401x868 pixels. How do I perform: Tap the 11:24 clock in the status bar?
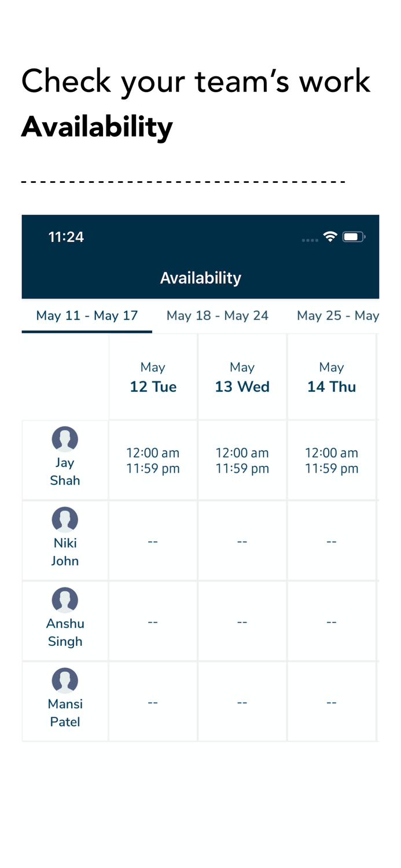point(66,237)
